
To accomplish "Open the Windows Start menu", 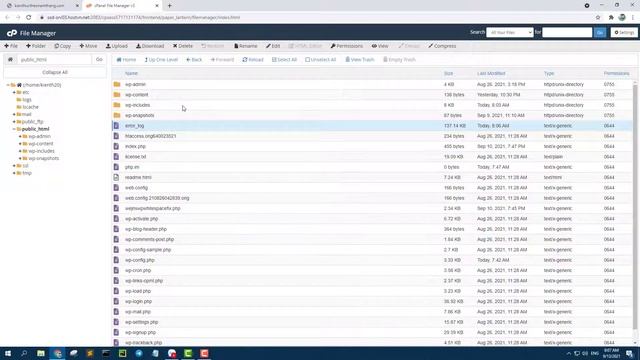I will pos(8,353).
